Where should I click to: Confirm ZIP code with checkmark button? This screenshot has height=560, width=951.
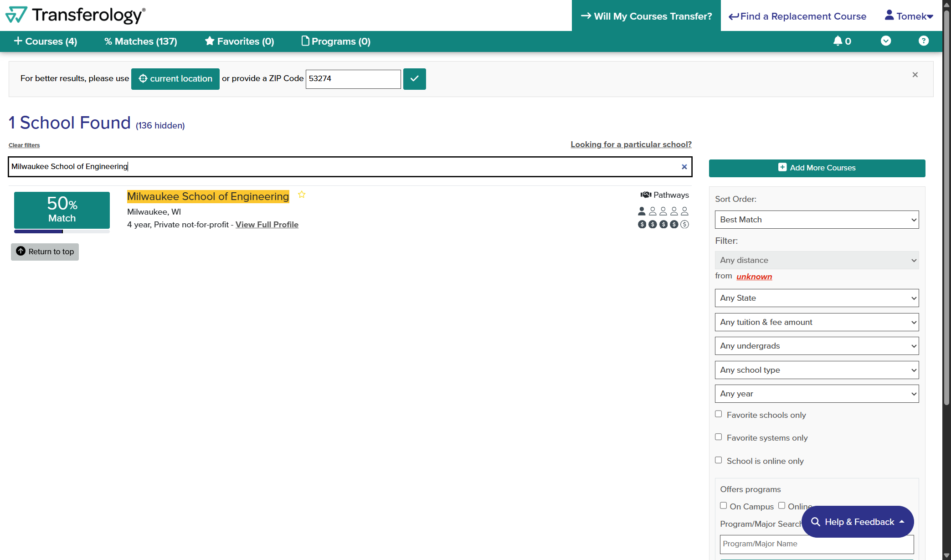(x=415, y=79)
